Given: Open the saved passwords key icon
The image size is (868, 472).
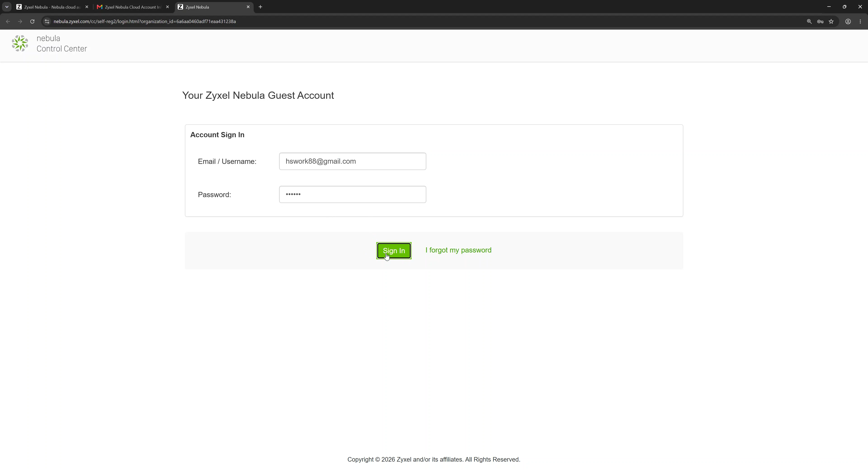Looking at the screenshot, I should tap(820, 21).
